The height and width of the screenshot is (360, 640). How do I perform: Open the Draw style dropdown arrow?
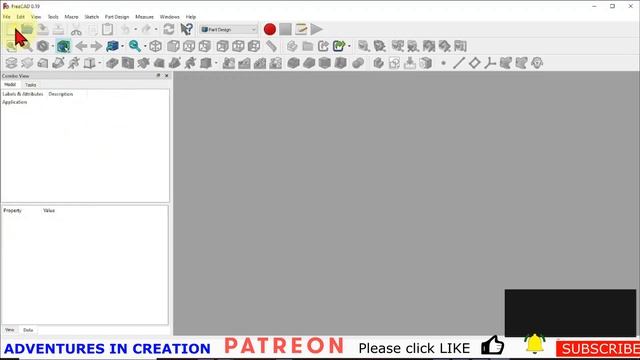53,46
